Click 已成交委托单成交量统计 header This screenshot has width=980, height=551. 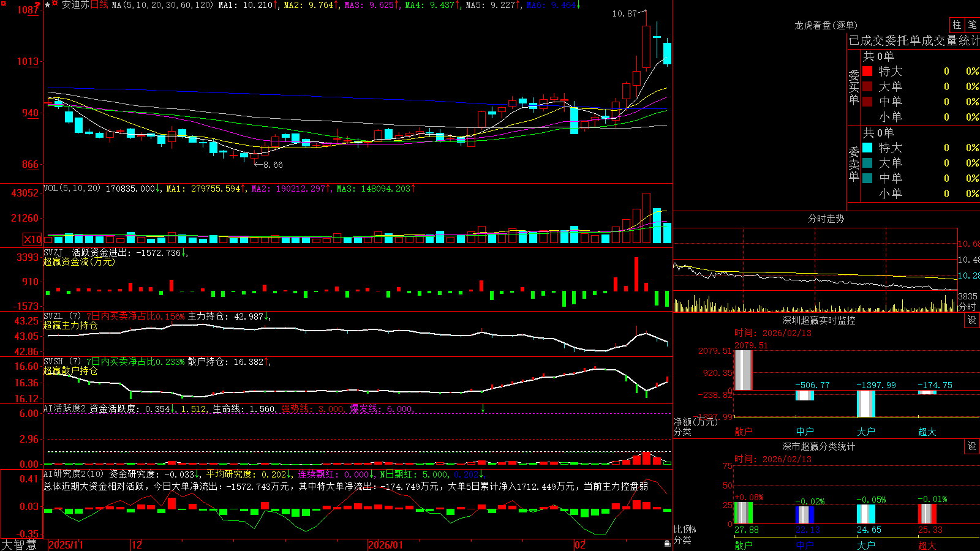click(x=914, y=41)
